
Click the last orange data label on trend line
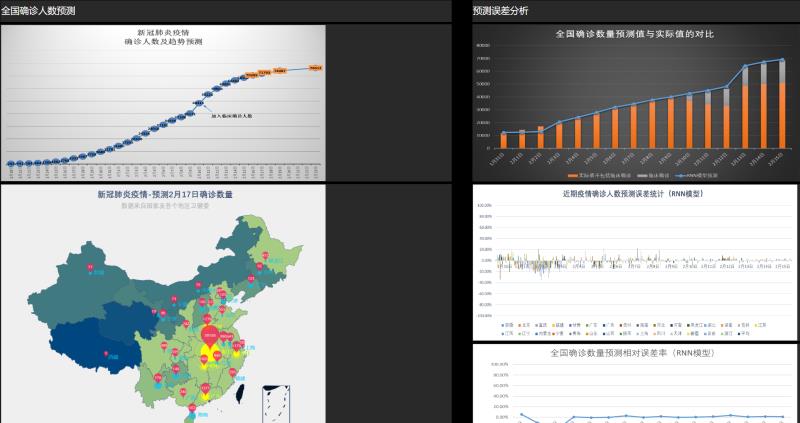(315, 68)
